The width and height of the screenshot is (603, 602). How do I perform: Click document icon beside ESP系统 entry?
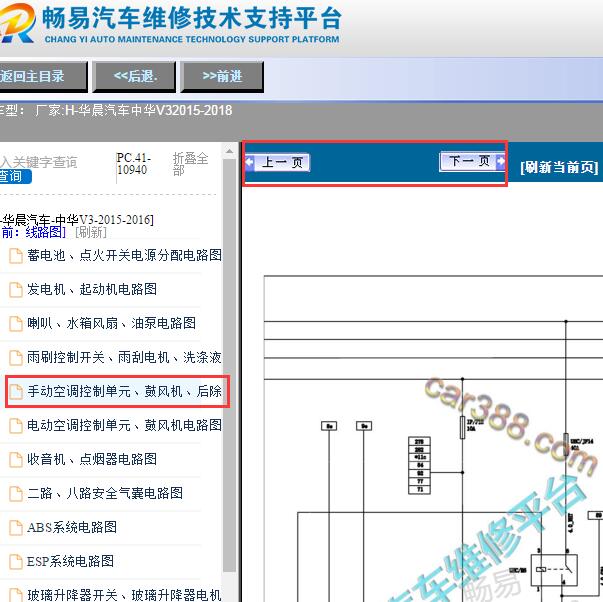coord(16,562)
